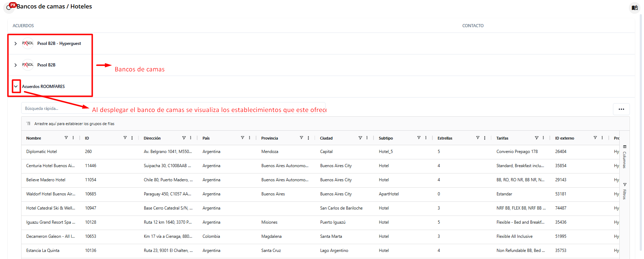Sort by ID externo column header

tap(564, 138)
